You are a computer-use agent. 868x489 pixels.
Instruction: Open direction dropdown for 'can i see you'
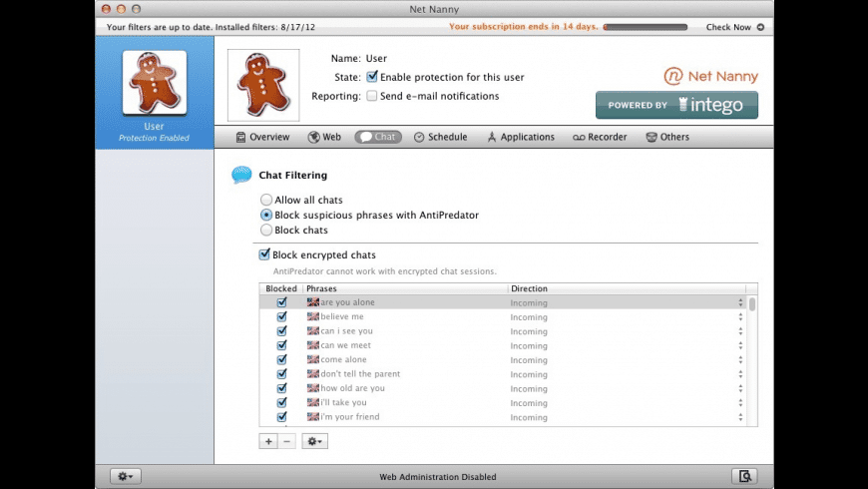click(x=740, y=331)
